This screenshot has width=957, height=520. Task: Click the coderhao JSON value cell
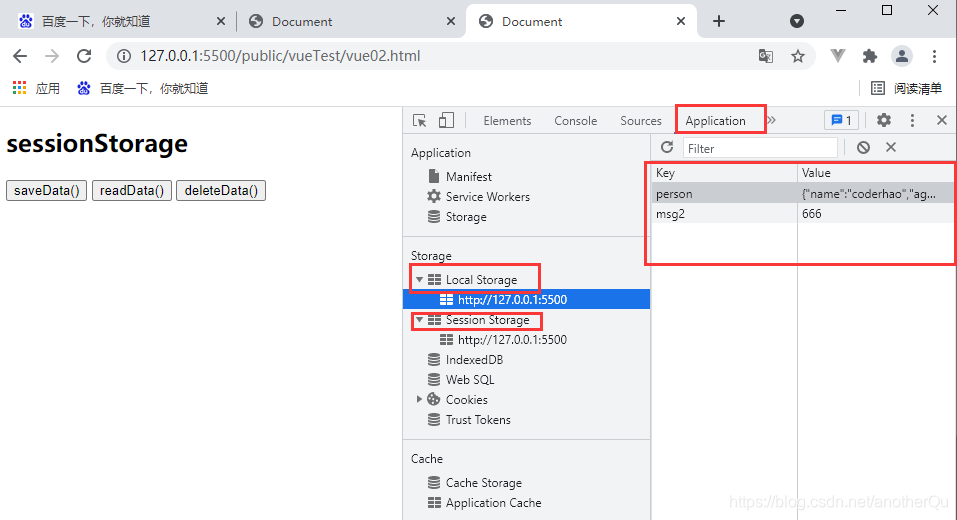876,194
